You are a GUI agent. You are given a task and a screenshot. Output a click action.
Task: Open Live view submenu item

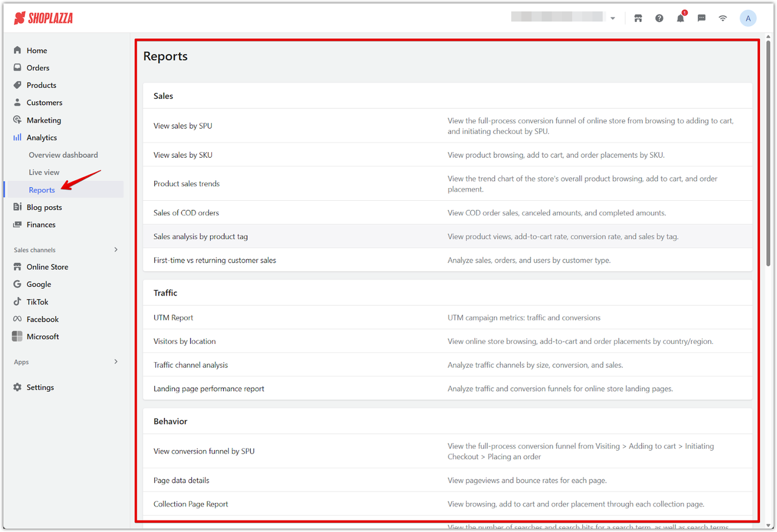point(44,172)
